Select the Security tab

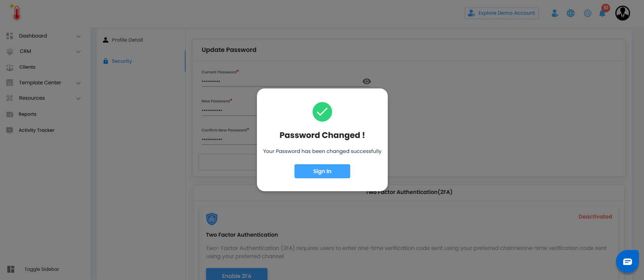pyautogui.click(x=122, y=61)
